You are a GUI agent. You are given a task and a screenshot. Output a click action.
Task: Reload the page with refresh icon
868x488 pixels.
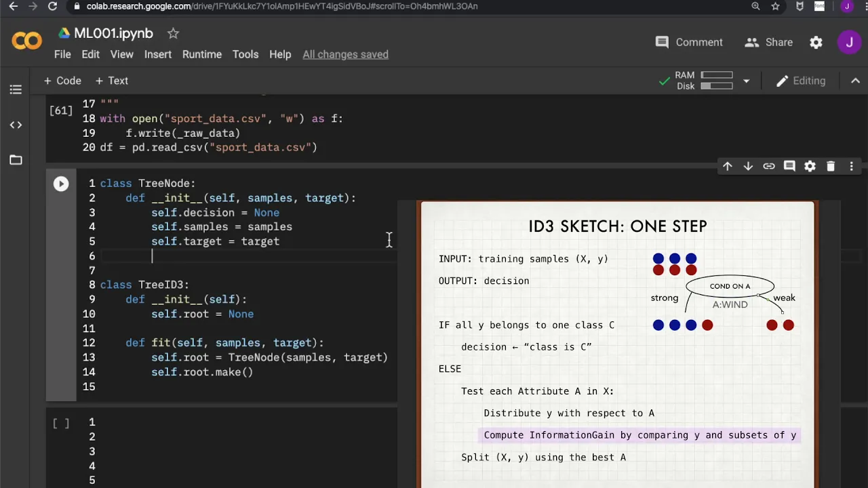tap(52, 6)
